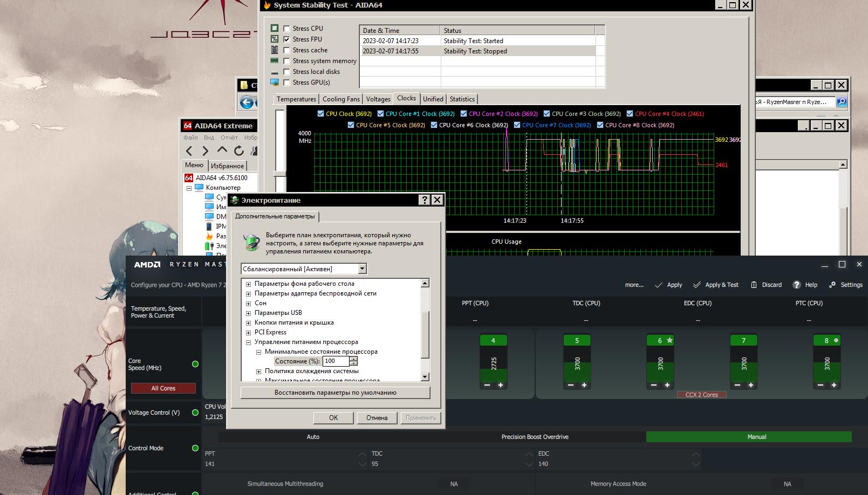Select Precision Boost Overdrive control mode
This screenshot has width=868, height=495.
point(535,437)
